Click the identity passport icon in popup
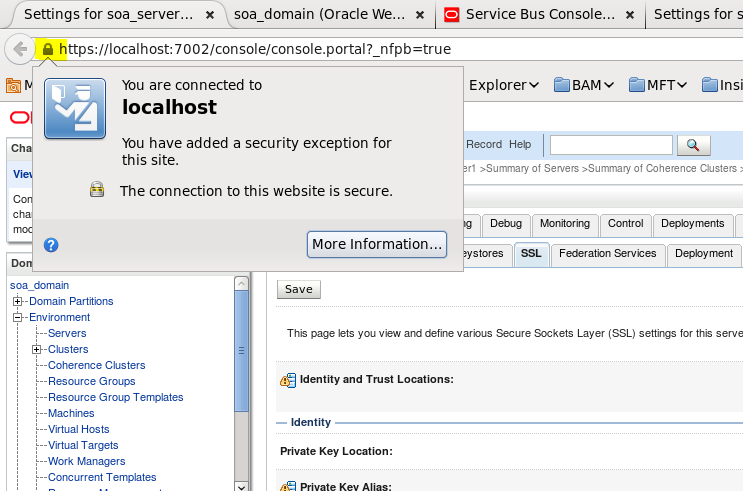The image size is (743, 491). pyautogui.click(x=75, y=109)
